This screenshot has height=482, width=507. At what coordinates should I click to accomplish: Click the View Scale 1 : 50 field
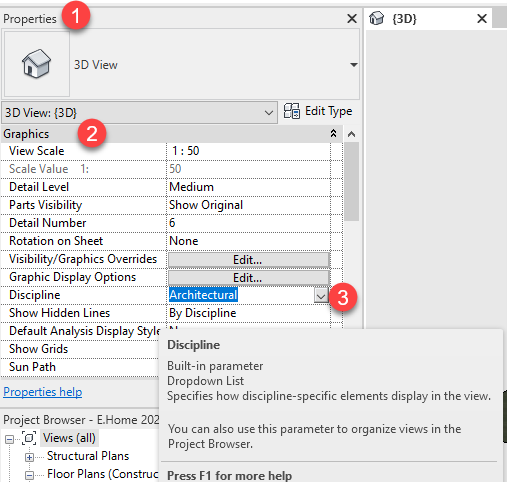[248, 151]
